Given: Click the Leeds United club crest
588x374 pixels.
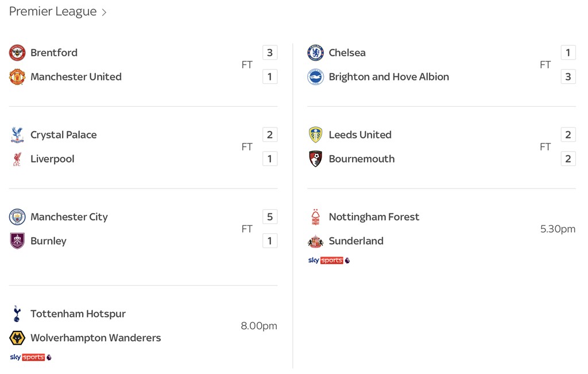Looking at the screenshot, I should [x=315, y=135].
